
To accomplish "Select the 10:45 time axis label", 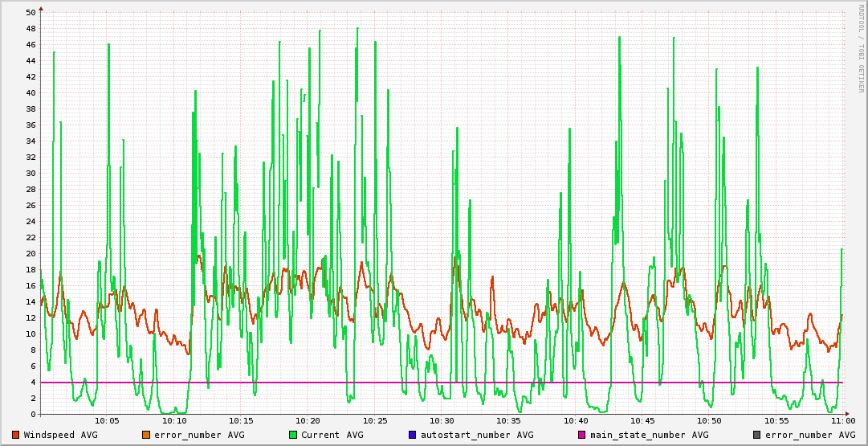I will tap(642, 421).
